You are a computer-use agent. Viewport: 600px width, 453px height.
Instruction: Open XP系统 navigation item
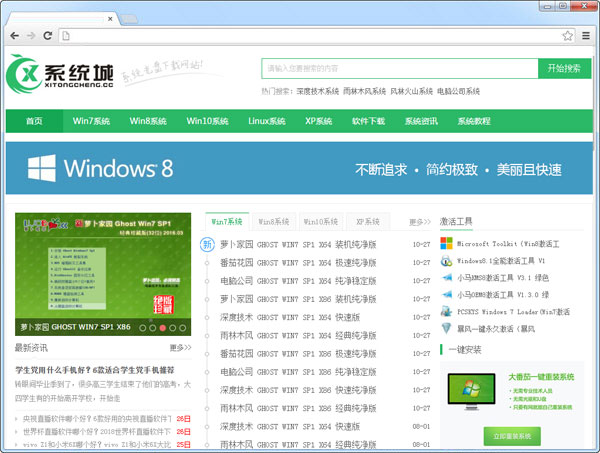318,121
